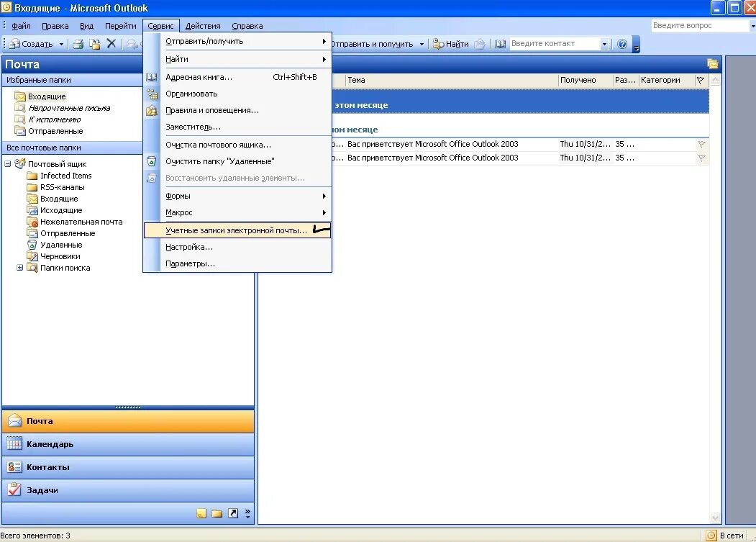Click flag icon of first message row
The image size is (756, 542).
pyautogui.click(x=701, y=144)
